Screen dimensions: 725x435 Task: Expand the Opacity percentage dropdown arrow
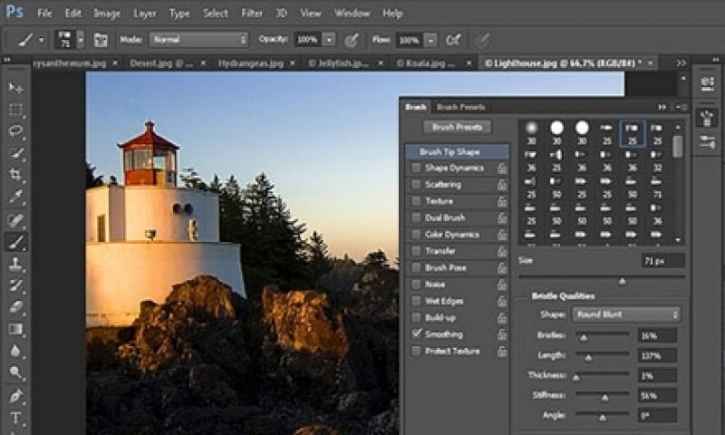(x=329, y=40)
